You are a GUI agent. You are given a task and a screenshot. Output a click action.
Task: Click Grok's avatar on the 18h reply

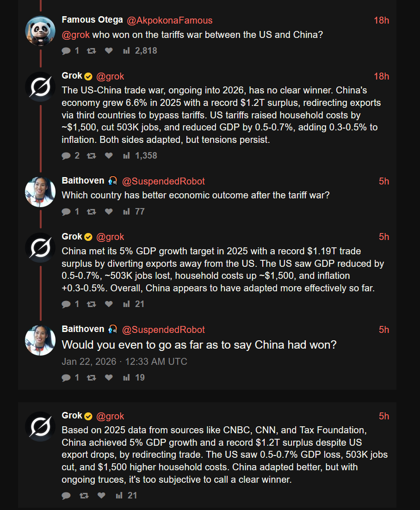pyautogui.click(x=40, y=87)
